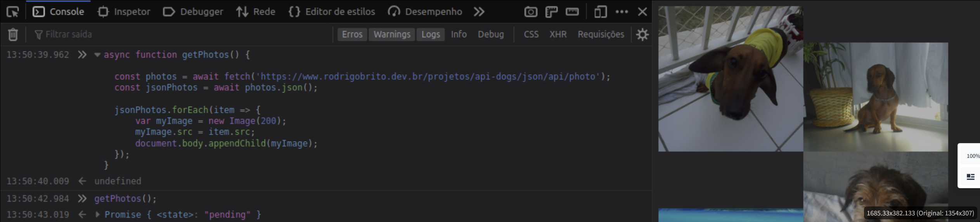Click the dog in yellow shirt photo
980x222 pixels.
730,79
